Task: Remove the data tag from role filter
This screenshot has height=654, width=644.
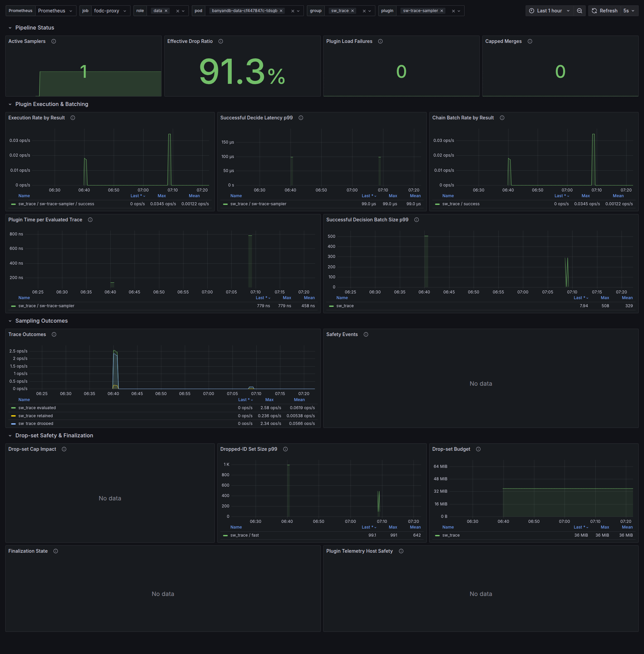Action: tap(166, 11)
